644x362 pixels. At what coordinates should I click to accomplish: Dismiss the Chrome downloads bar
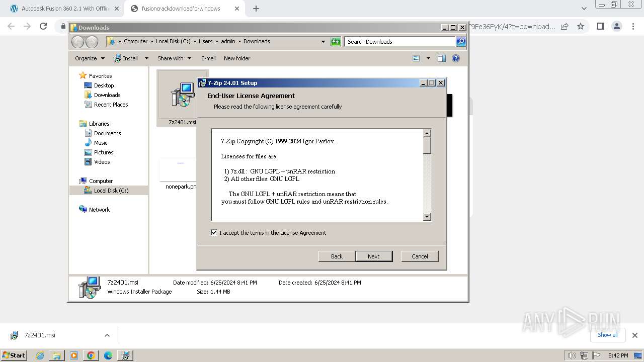coord(635,335)
